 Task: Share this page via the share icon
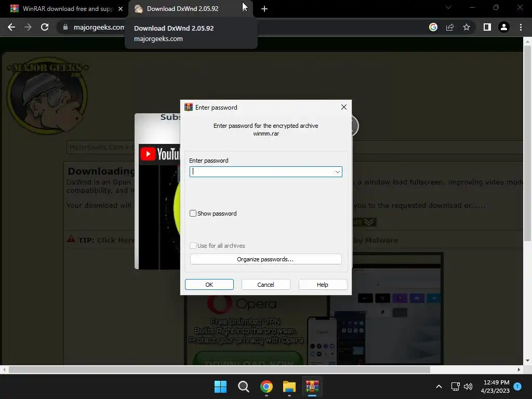[x=450, y=27]
